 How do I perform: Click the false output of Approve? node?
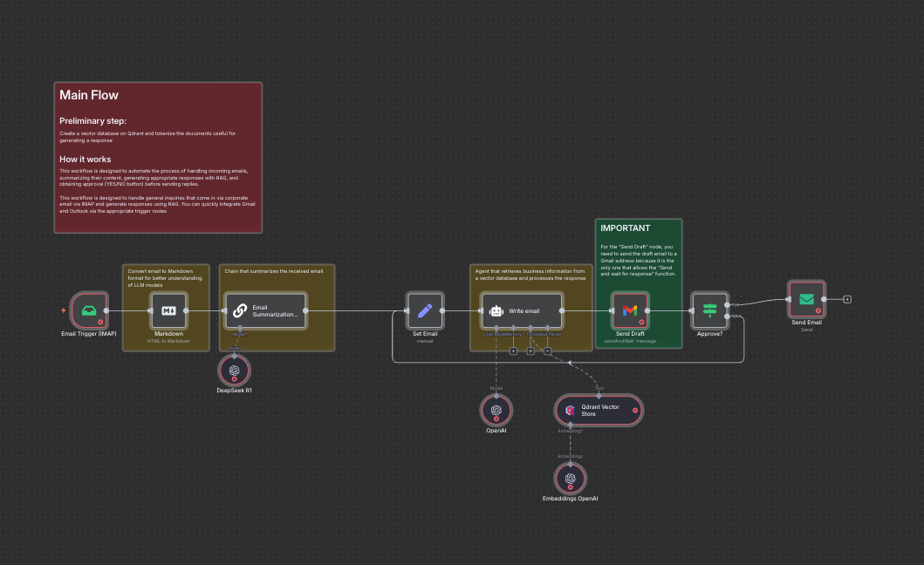[x=729, y=316]
